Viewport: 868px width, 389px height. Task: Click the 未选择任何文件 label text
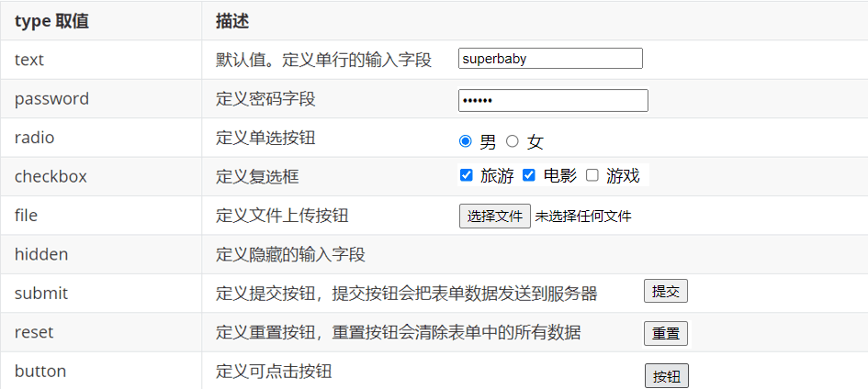[x=583, y=216]
